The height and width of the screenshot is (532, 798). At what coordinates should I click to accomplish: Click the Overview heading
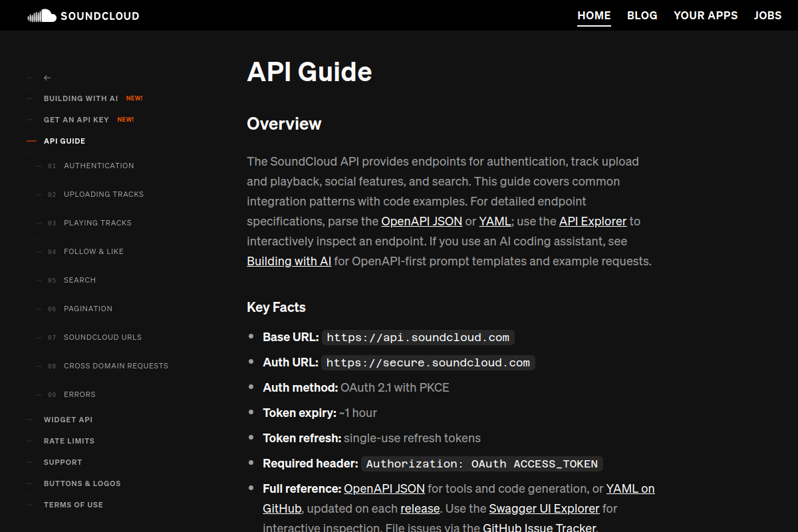284,124
